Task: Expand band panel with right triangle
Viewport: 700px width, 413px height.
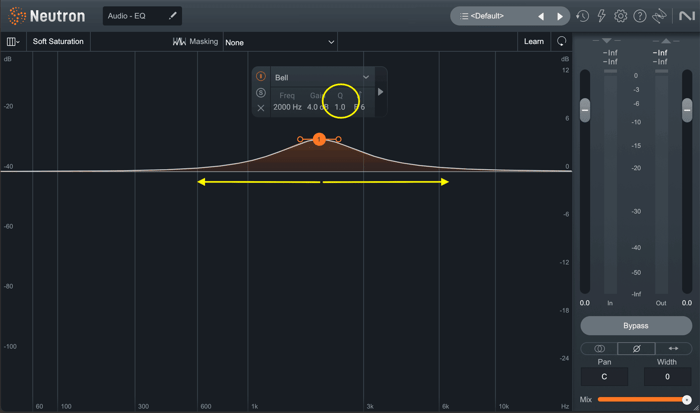Action: pyautogui.click(x=380, y=92)
